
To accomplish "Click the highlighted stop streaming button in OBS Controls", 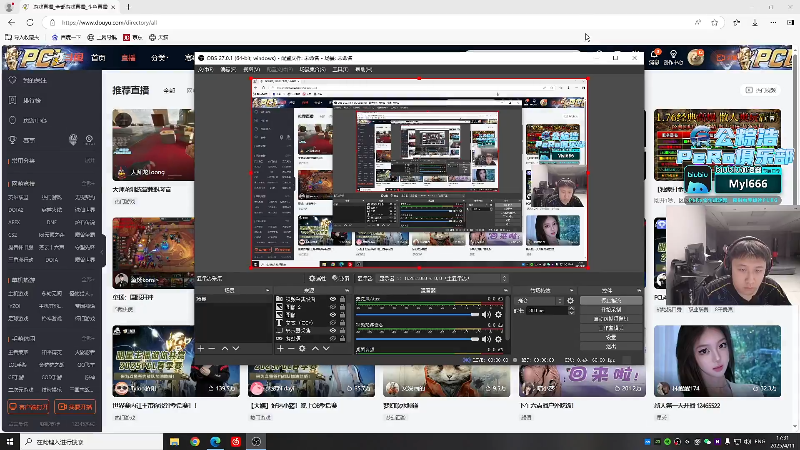I will [x=611, y=301].
